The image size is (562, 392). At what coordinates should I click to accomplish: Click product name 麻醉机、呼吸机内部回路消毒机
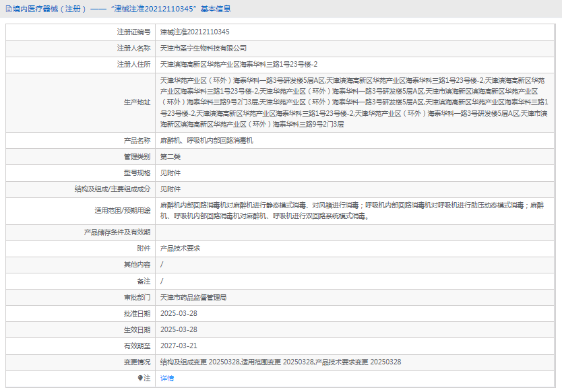206,141
